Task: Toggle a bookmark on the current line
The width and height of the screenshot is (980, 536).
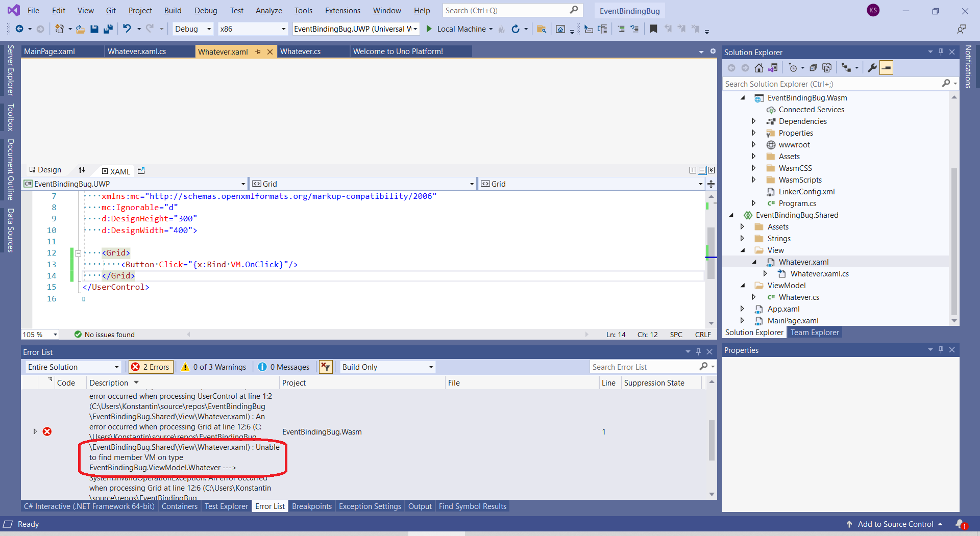Action: [653, 29]
